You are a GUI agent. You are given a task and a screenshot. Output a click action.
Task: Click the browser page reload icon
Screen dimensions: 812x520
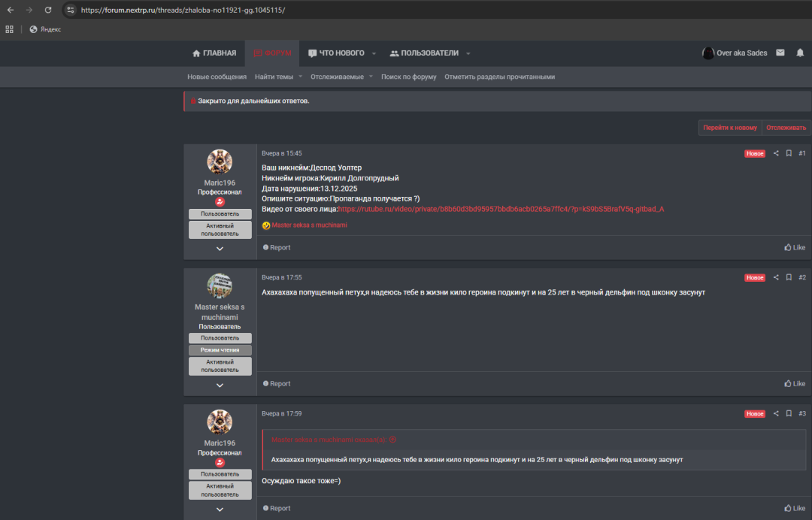tap(47, 11)
